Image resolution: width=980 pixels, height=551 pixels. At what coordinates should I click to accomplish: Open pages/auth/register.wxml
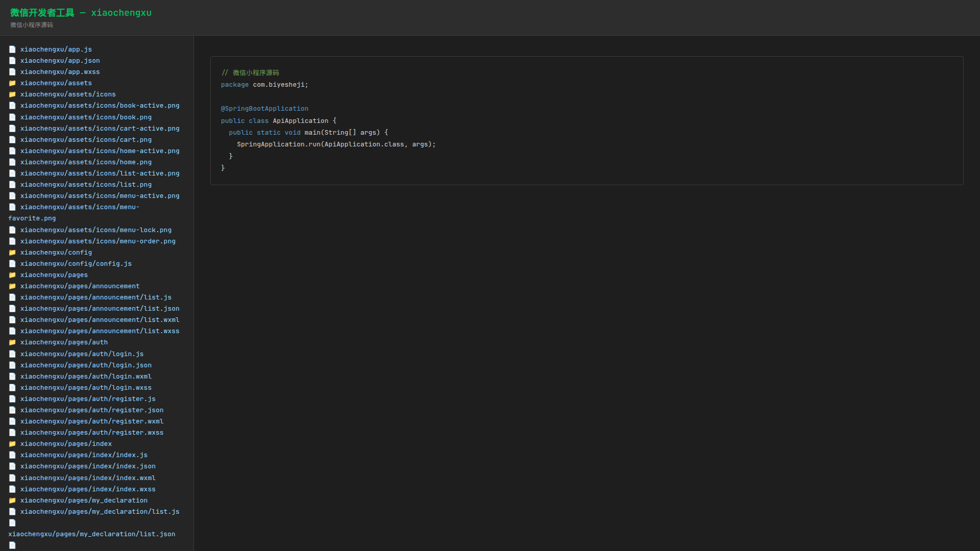92,421
